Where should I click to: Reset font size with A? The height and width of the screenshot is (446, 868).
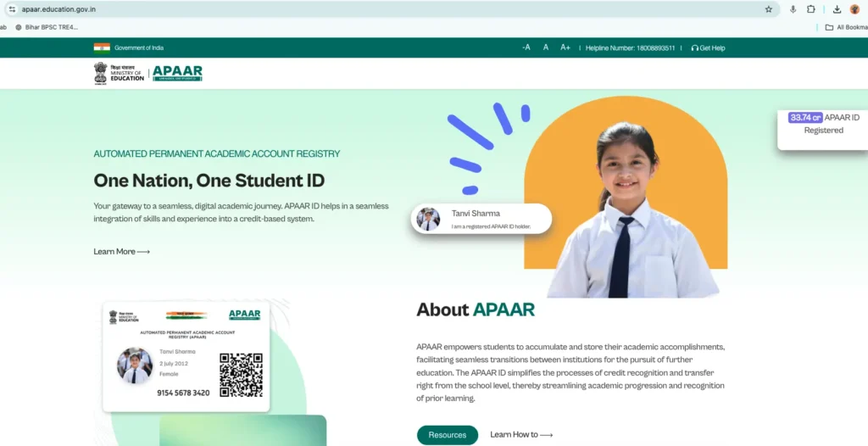(546, 47)
